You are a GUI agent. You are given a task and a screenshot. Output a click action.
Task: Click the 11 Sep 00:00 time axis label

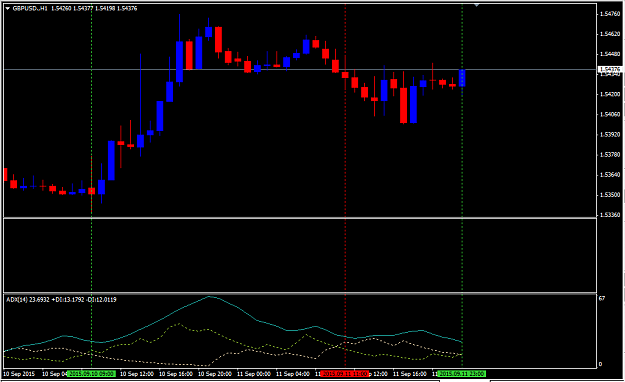[254, 374]
